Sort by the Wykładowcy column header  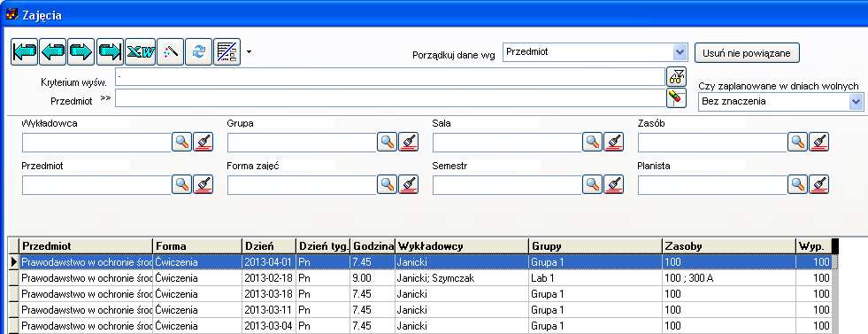(462, 246)
